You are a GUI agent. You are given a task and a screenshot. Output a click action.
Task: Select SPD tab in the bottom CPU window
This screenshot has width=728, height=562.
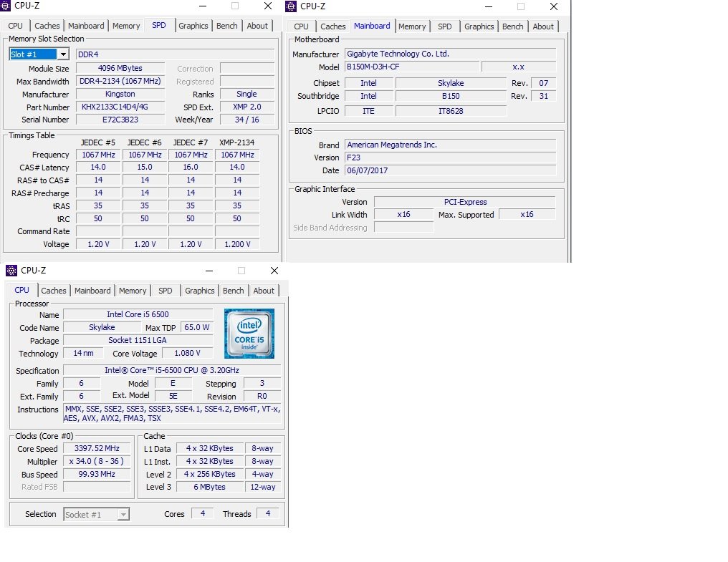(166, 291)
